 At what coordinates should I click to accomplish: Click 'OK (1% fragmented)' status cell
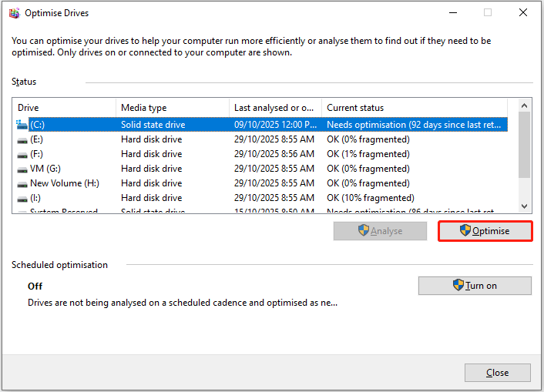[x=368, y=154]
